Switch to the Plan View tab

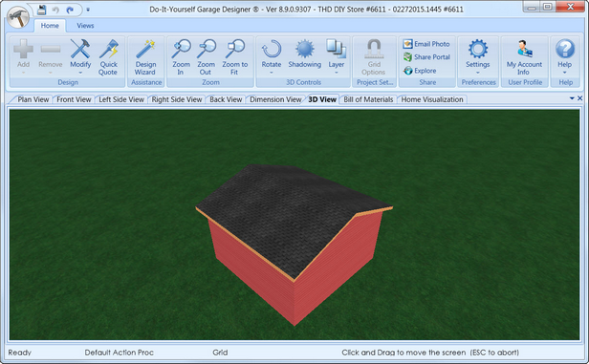tap(33, 99)
